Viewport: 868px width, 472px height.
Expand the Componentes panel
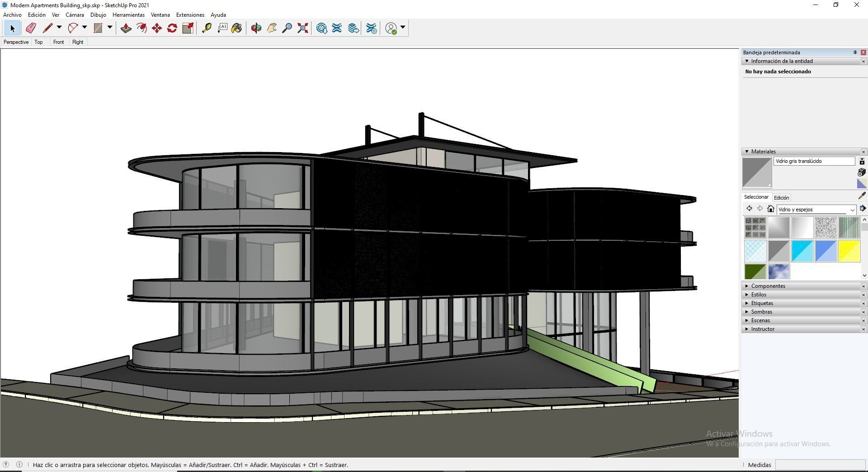[747, 286]
